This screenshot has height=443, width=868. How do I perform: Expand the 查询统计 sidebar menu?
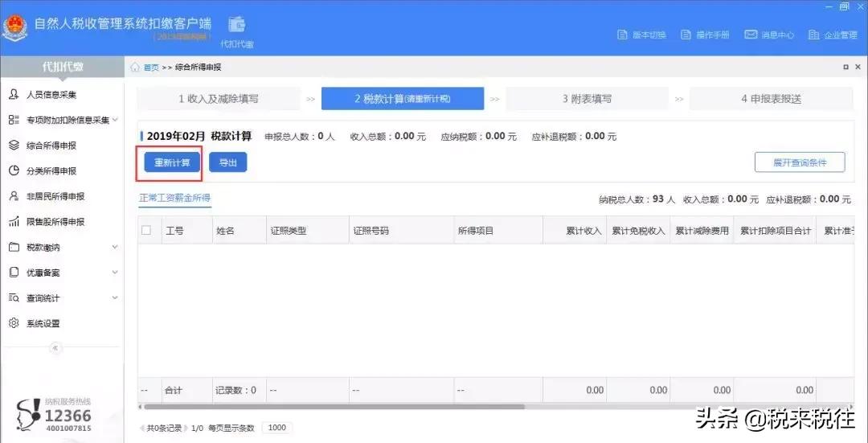coord(62,298)
